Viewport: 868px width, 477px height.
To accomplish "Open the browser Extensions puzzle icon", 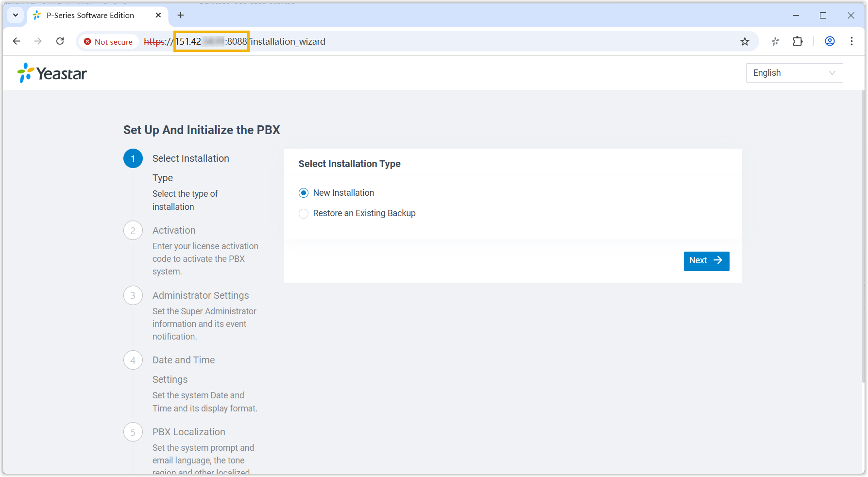I will point(798,41).
